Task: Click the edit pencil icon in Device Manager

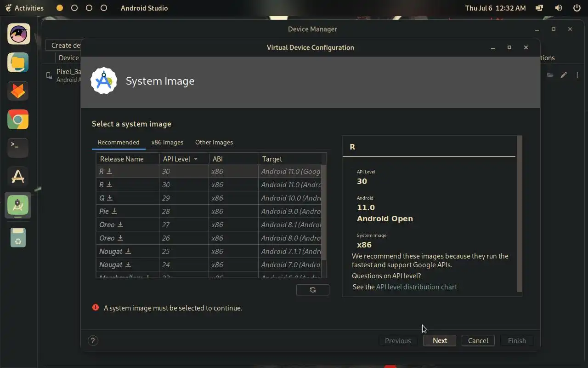Action: (x=564, y=75)
